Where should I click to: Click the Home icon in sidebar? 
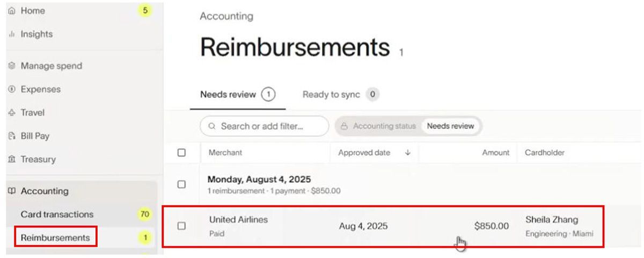(11, 11)
